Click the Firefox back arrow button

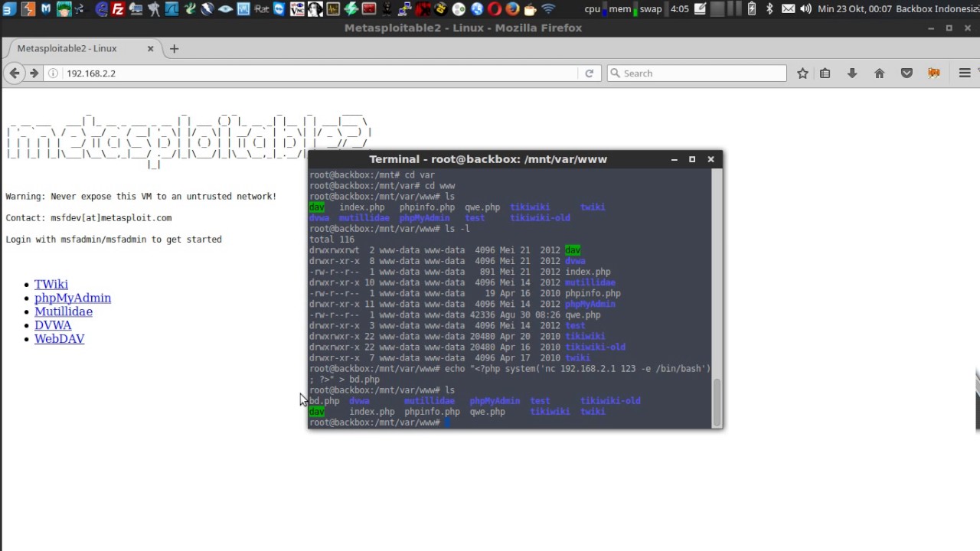pos(15,73)
